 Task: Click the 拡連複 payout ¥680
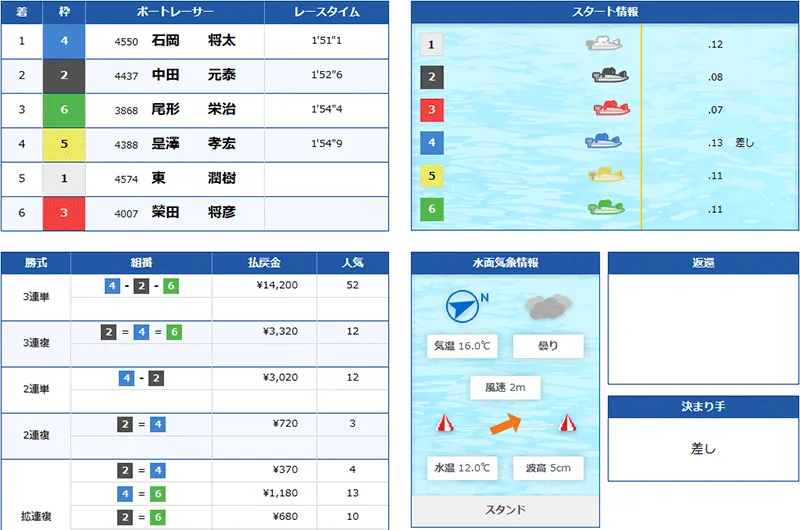[x=285, y=517]
